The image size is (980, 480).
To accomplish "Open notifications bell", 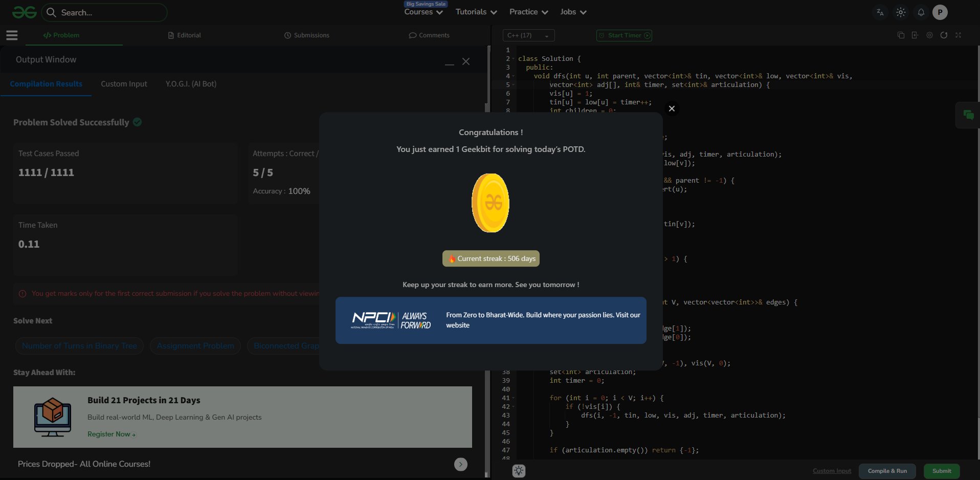I will (921, 12).
